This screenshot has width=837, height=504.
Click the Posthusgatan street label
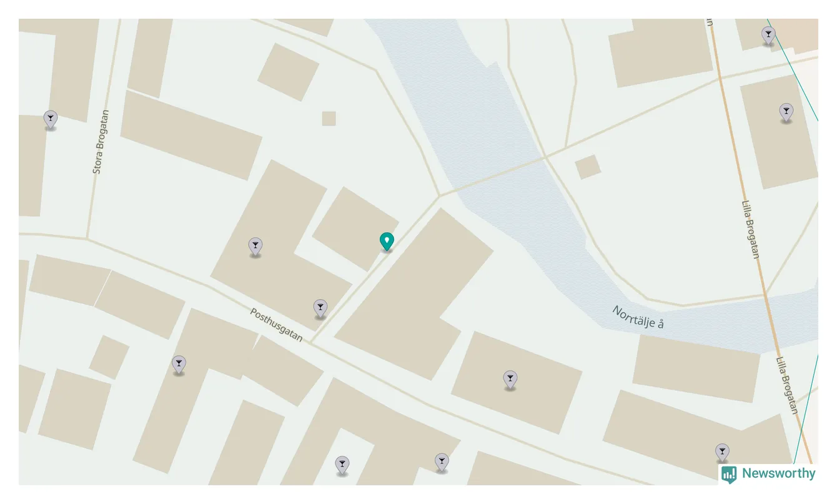coord(277,325)
